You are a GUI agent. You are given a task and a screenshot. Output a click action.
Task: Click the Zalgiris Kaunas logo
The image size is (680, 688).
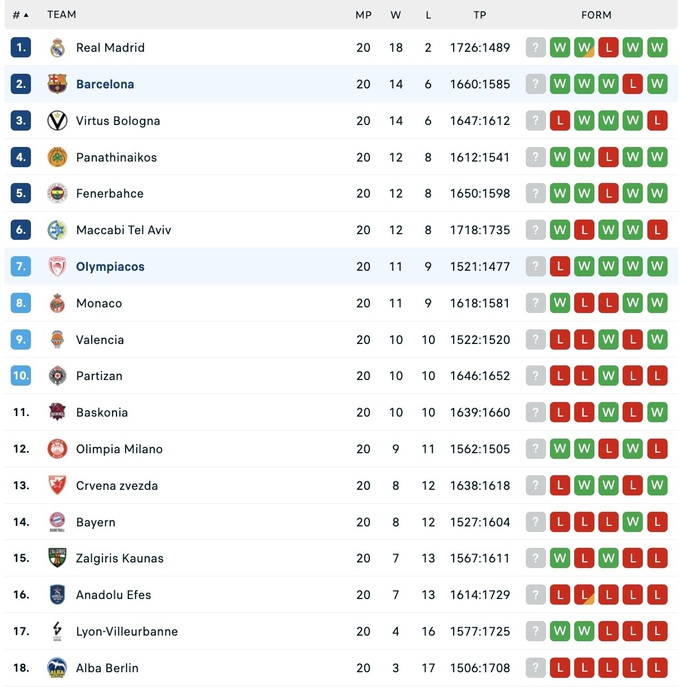pyautogui.click(x=57, y=558)
